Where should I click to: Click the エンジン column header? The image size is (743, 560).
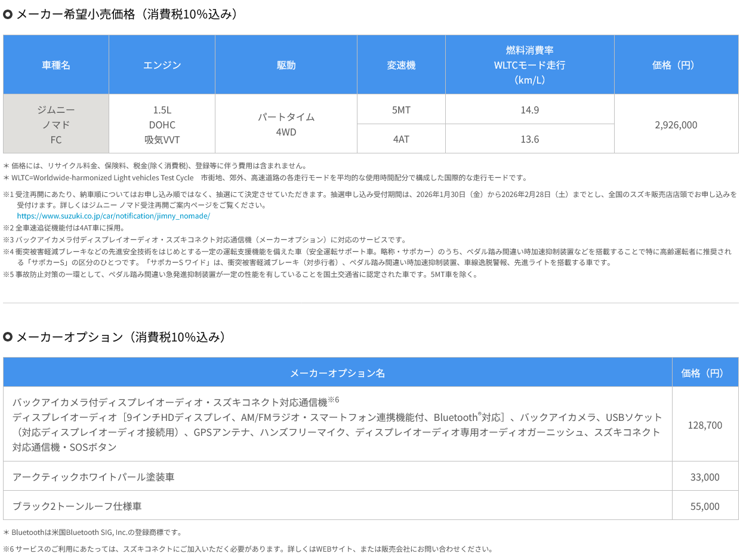[162, 65]
